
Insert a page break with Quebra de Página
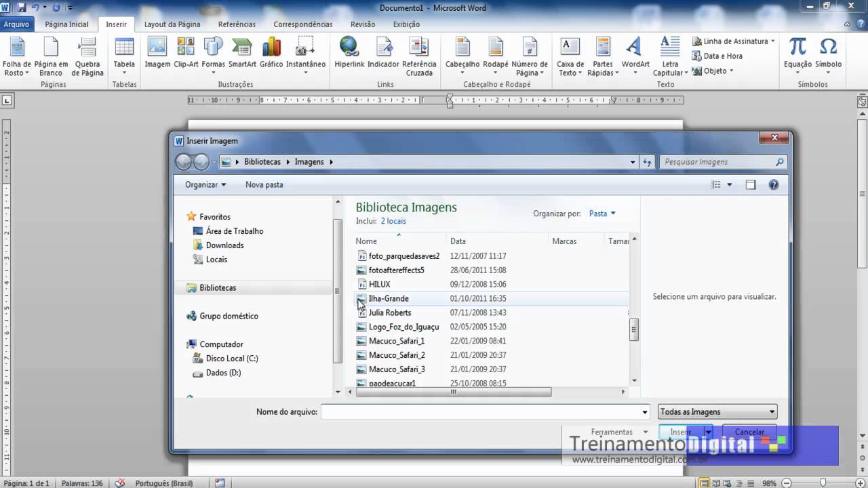[87, 57]
